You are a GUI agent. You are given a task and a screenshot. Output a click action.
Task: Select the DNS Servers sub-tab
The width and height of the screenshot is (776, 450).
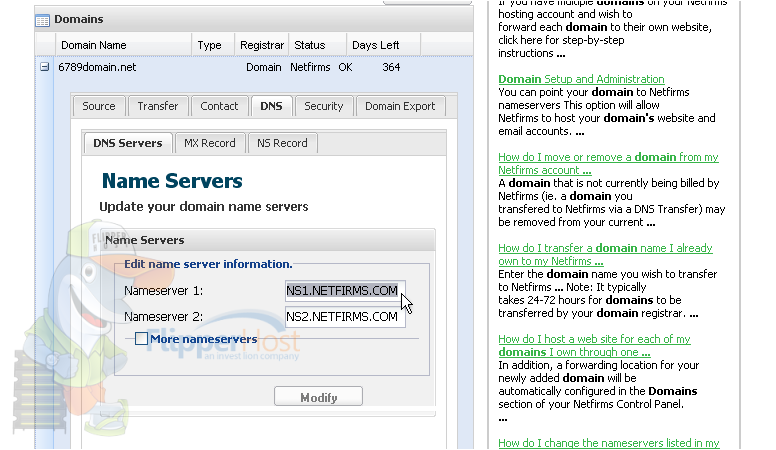click(128, 143)
